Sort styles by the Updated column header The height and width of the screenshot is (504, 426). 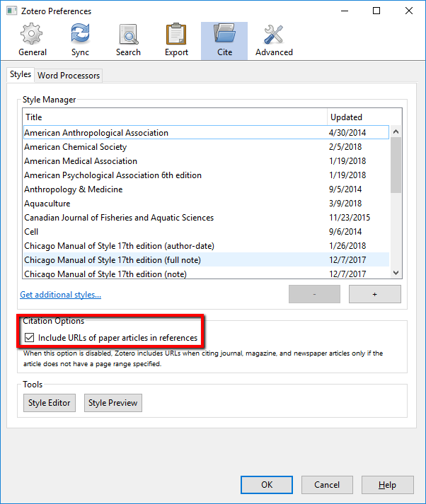pos(364,117)
